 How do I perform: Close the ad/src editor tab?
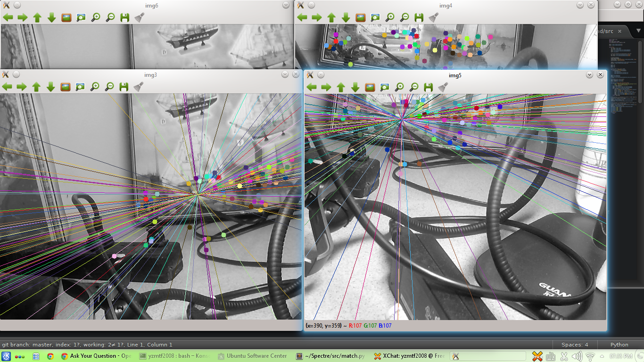click(x=620, y=32)
